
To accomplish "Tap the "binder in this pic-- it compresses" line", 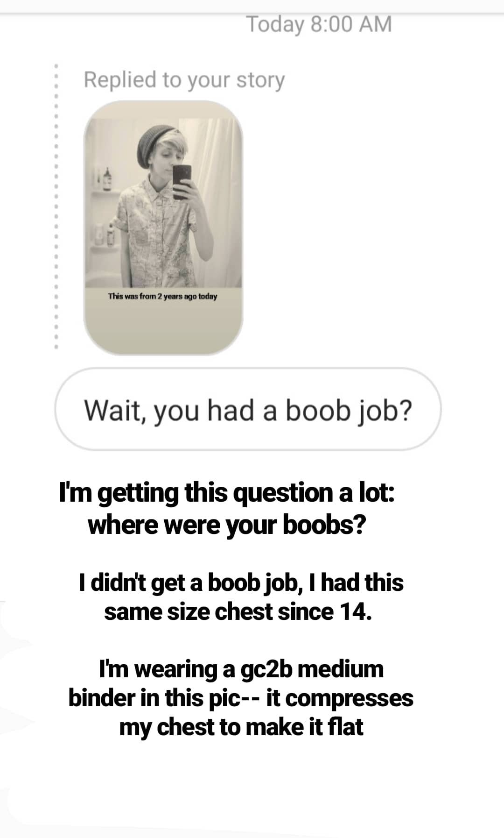I will coord(241,698).
